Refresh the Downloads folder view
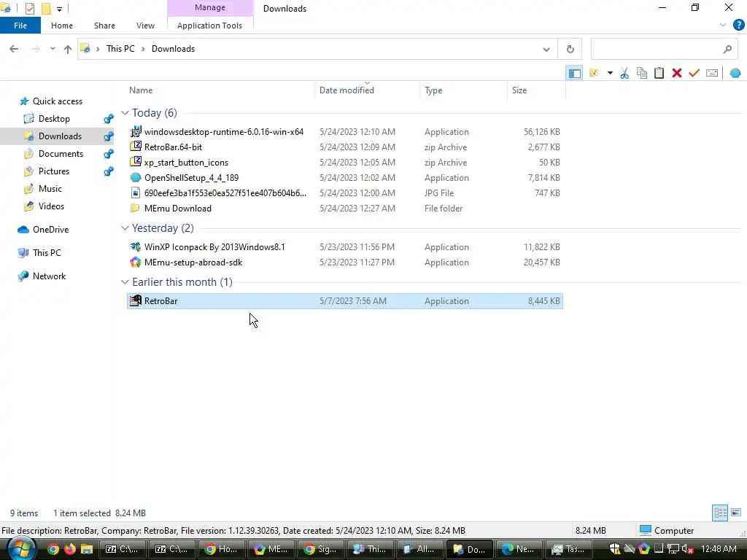The height and width of the screenshot is (560, 747). pos(570,49)
